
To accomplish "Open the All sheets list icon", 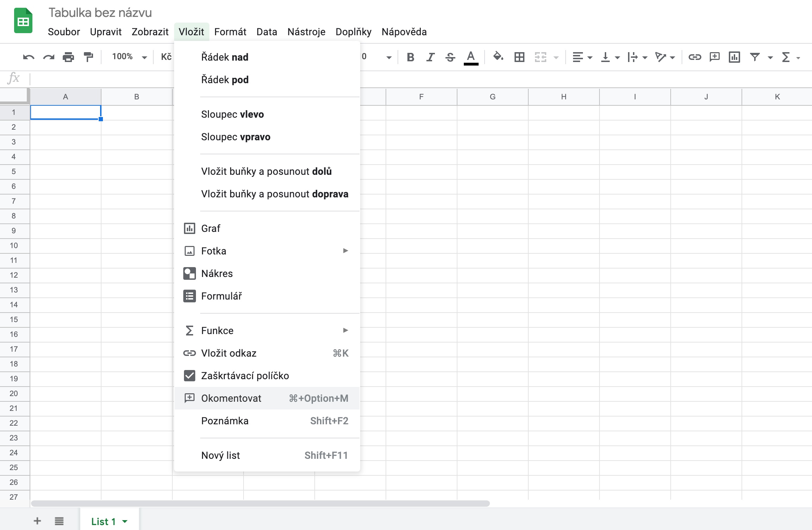I will tap(59, 521).
